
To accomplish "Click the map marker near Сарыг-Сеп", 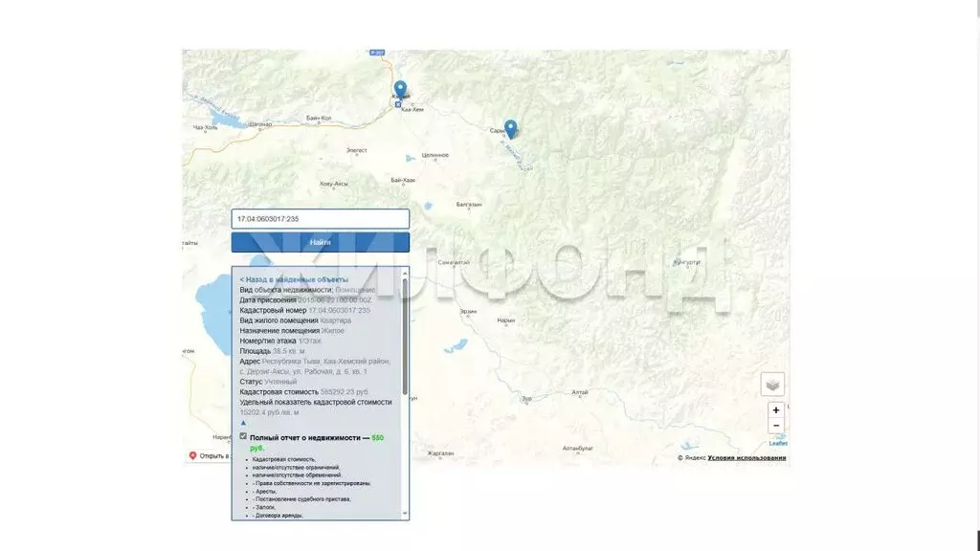I will (x=510, y=128).
